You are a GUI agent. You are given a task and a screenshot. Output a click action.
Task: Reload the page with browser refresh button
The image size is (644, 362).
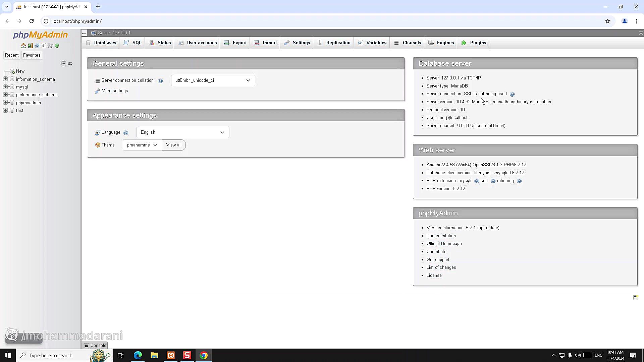pos(32,21)
